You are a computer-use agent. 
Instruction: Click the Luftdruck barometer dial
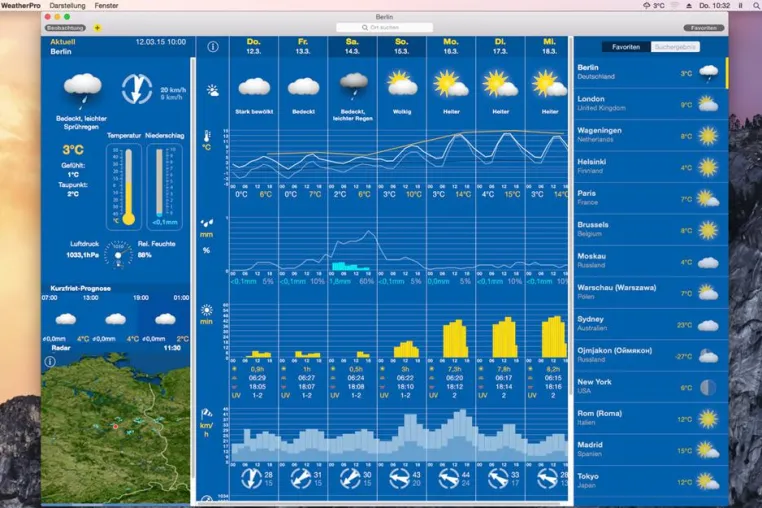click(118, 254)
